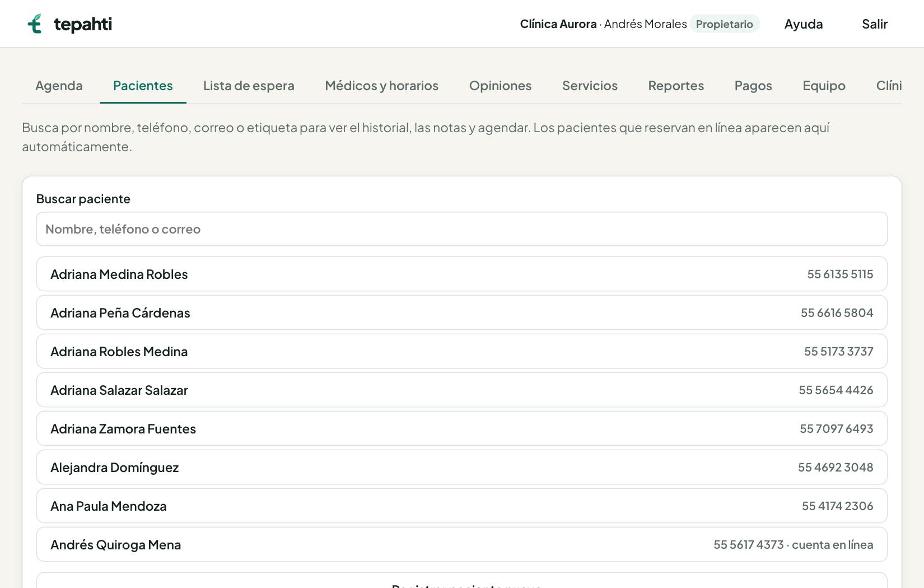Open the Servicios tab
Viewport: 924px width, 588px height.
tap(590, 86)
